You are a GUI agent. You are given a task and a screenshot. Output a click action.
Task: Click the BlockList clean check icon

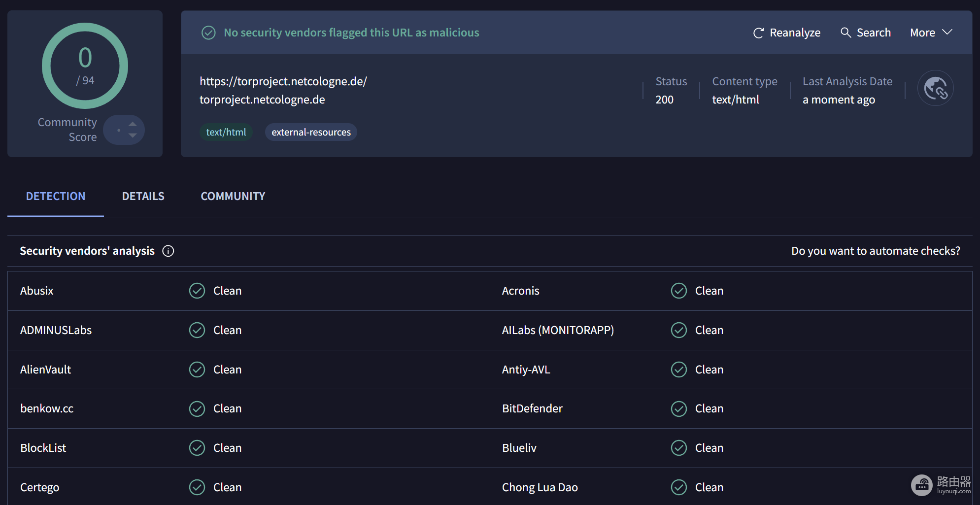coord(197,448)
